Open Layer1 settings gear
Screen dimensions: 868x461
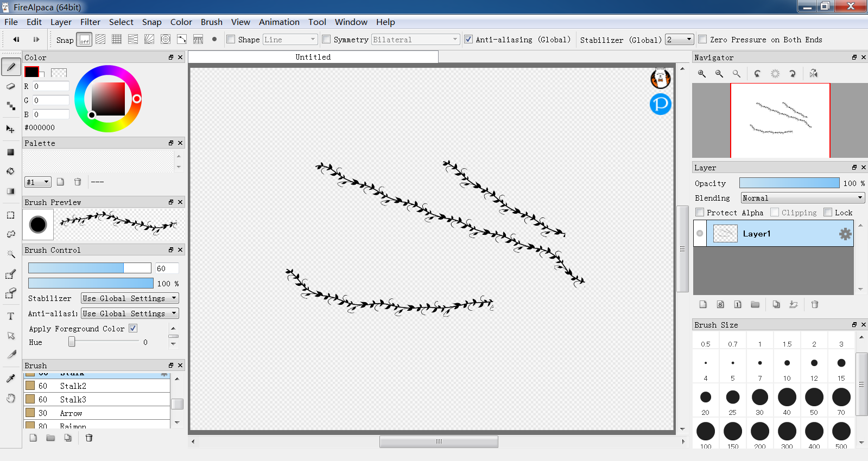(x=845, y=234)
